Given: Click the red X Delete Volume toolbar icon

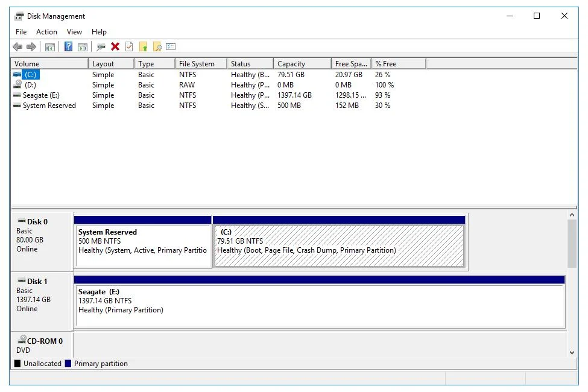Looking at the screenshot, I should pos(115,46).
